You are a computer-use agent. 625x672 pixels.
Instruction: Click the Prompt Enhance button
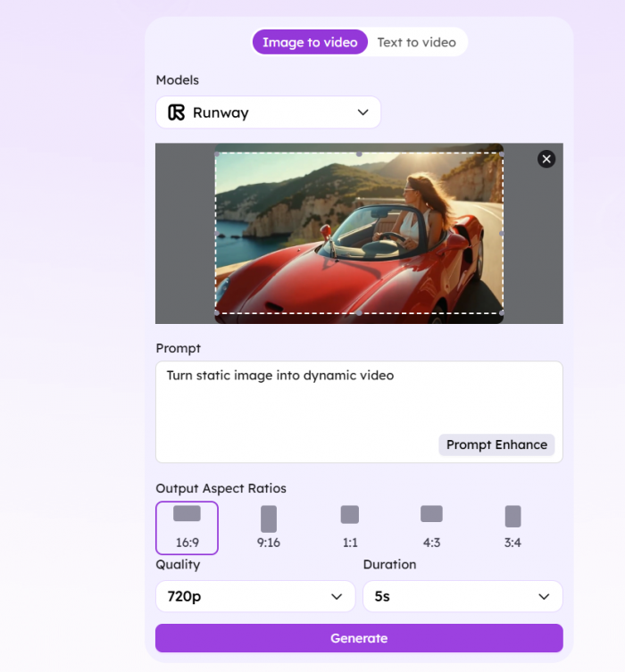pos(496,444)
